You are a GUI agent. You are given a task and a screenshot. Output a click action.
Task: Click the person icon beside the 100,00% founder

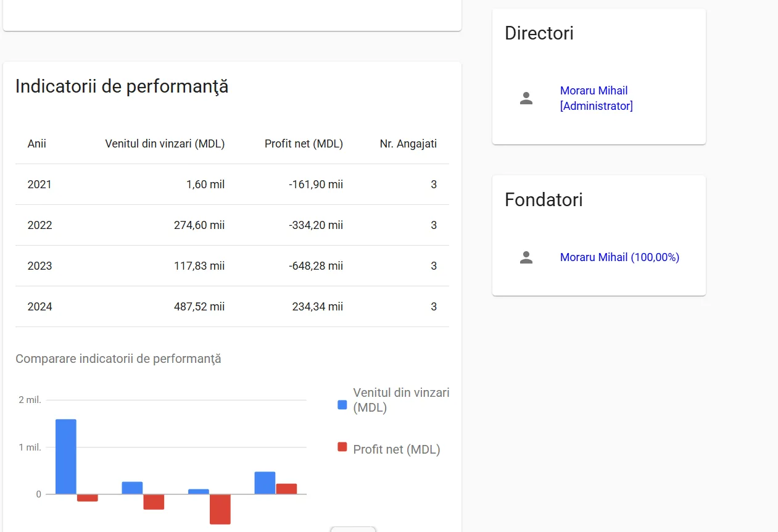point(526,257)
